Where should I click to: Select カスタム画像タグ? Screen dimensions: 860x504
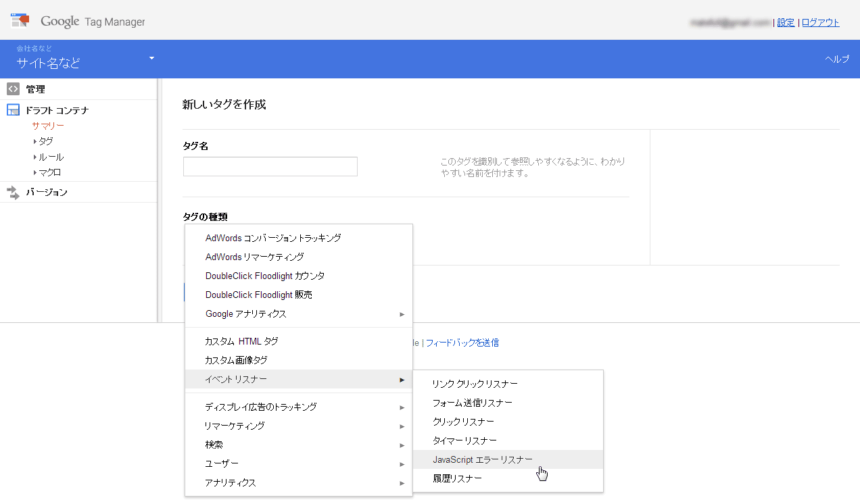click(x=298, y=360)
